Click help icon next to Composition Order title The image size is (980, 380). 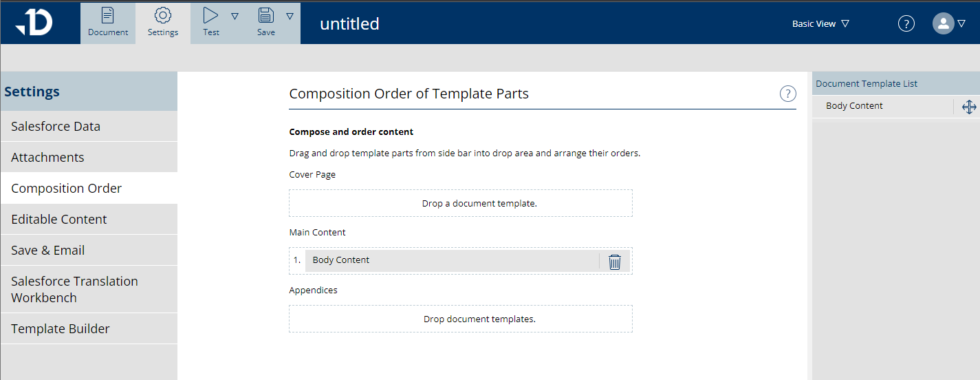pyautogui.click(x=787, y=94)
